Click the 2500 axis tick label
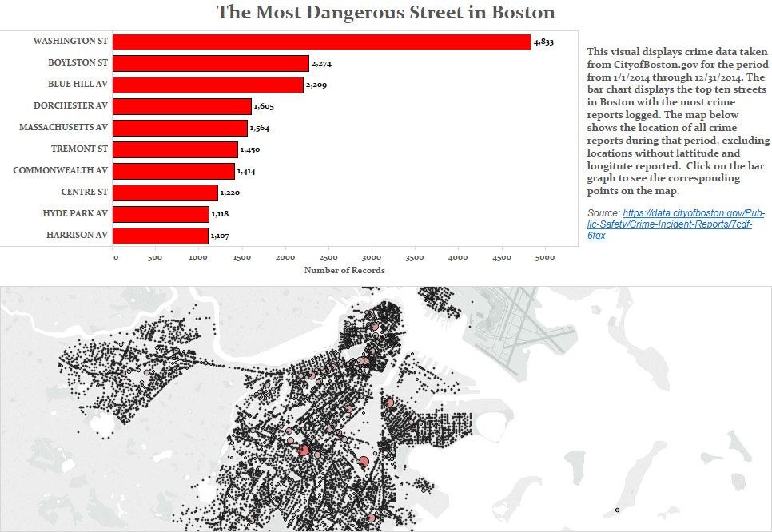772x532 pixels. (330, 256)
